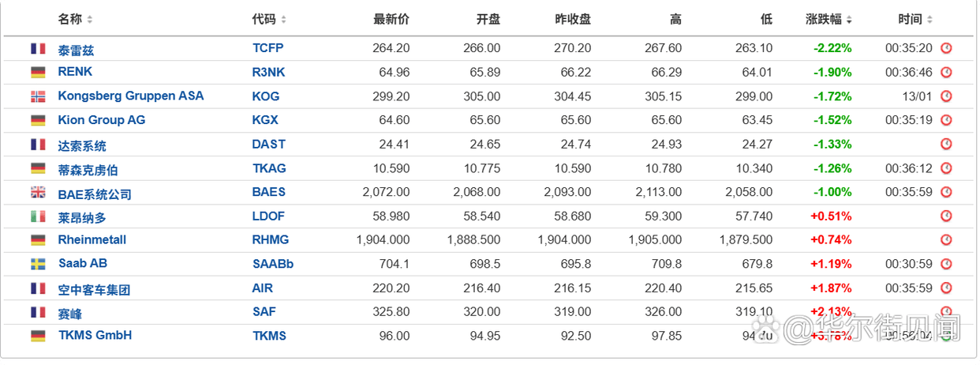Sort by 涨跌幅 column header
This screenshot has height=365, width=980.
click(x=829, y=19)
